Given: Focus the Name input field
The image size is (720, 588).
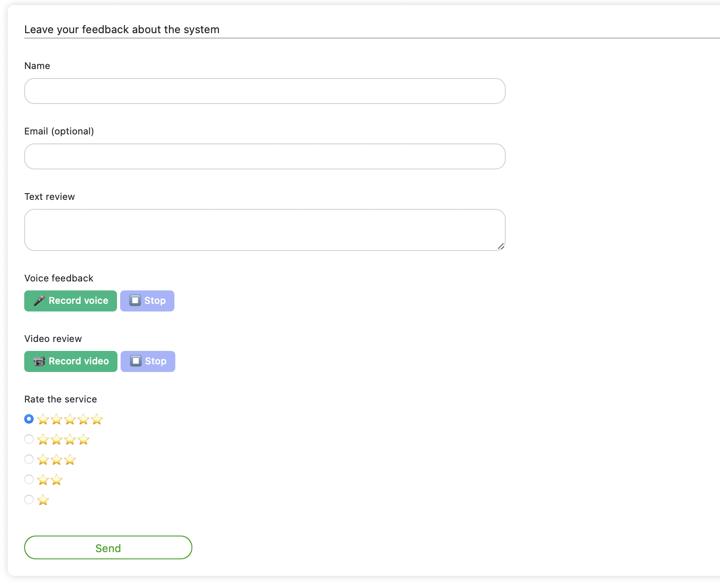Looking at the screenshot, I should 265,91.
